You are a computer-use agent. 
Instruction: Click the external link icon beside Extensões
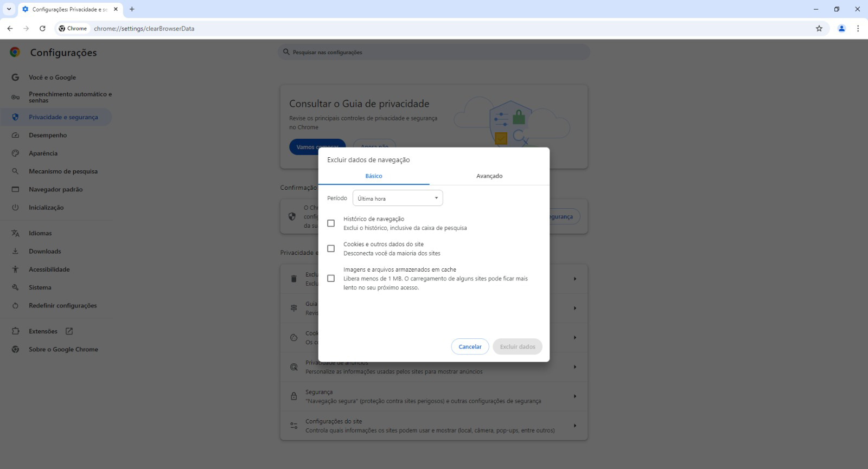click(69, 331)
